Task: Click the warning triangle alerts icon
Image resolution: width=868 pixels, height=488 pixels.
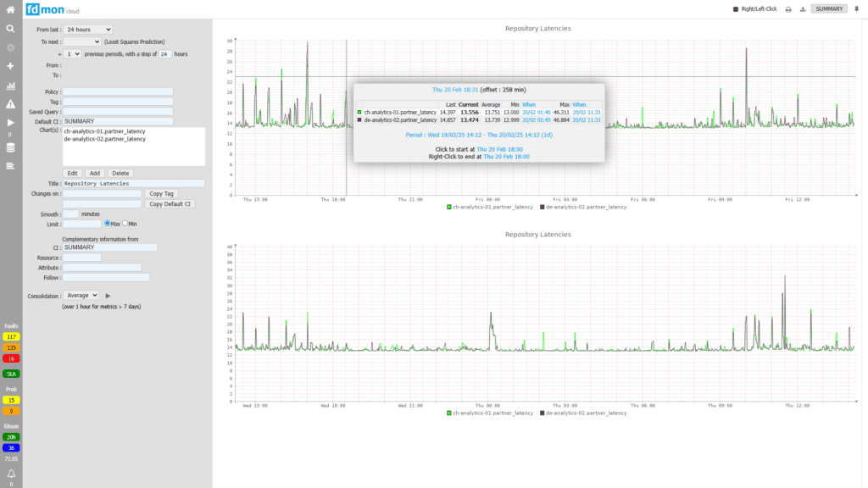Action: 11,104
